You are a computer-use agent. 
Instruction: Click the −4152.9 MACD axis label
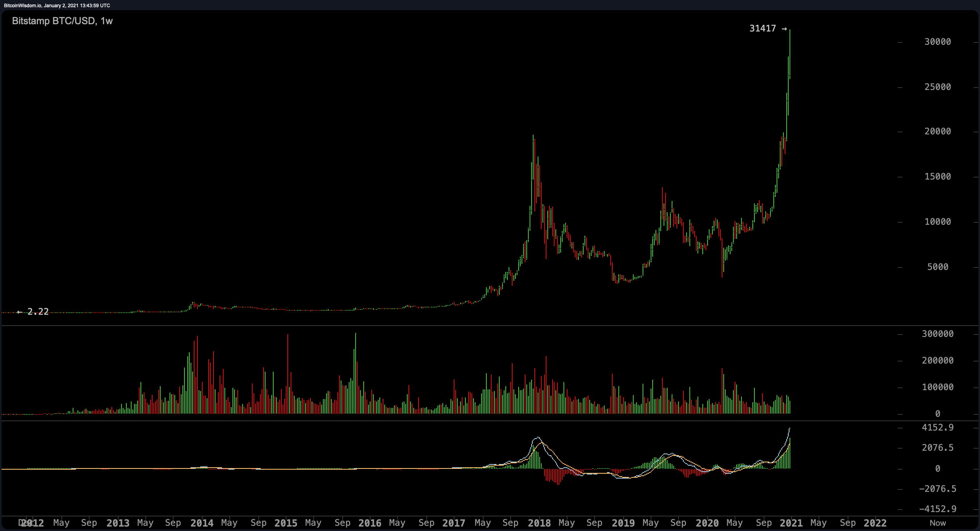[938, 509]
